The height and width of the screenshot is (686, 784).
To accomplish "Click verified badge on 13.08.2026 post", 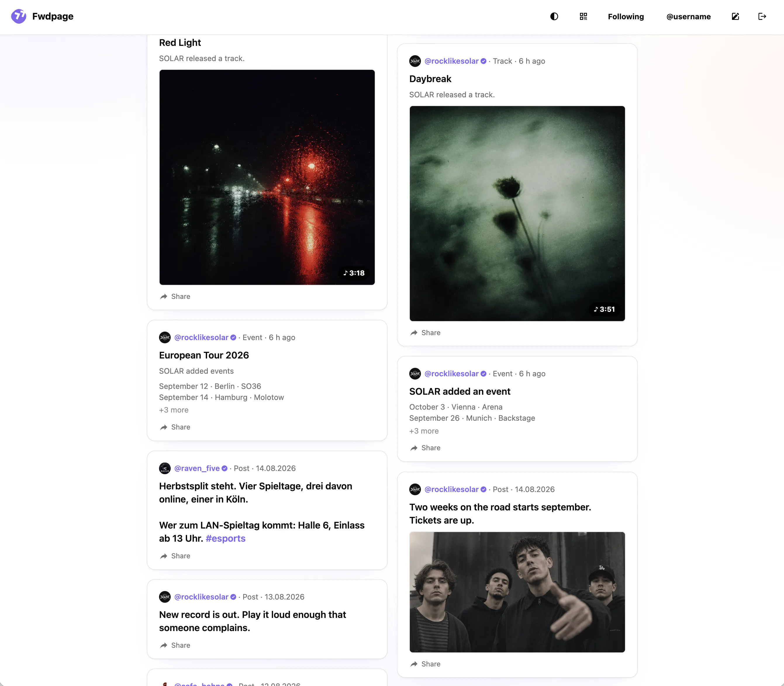I will tap(233, 597).
